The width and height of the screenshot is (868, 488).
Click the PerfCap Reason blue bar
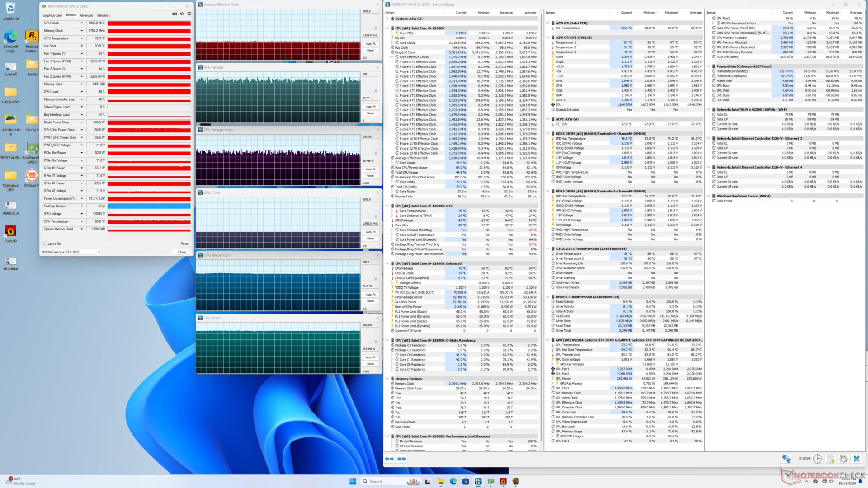[x=149, y=206]
